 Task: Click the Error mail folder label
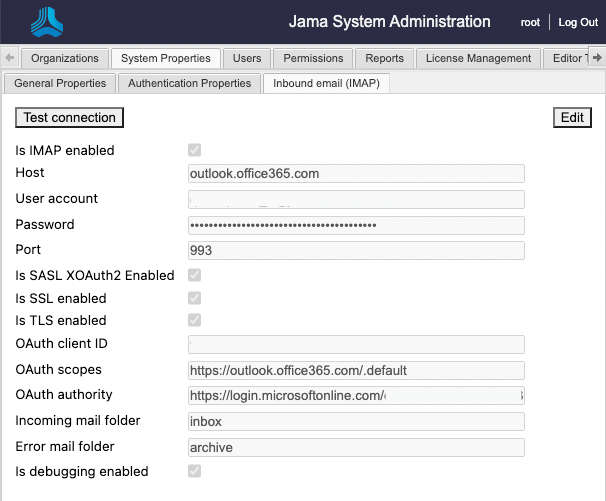click(65, 446)
